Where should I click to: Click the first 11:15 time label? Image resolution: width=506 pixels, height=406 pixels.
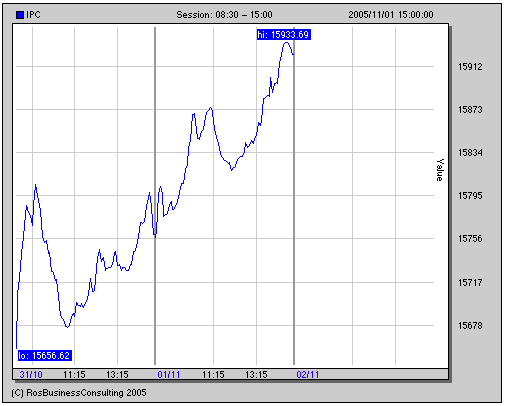[x=74, y=375]
